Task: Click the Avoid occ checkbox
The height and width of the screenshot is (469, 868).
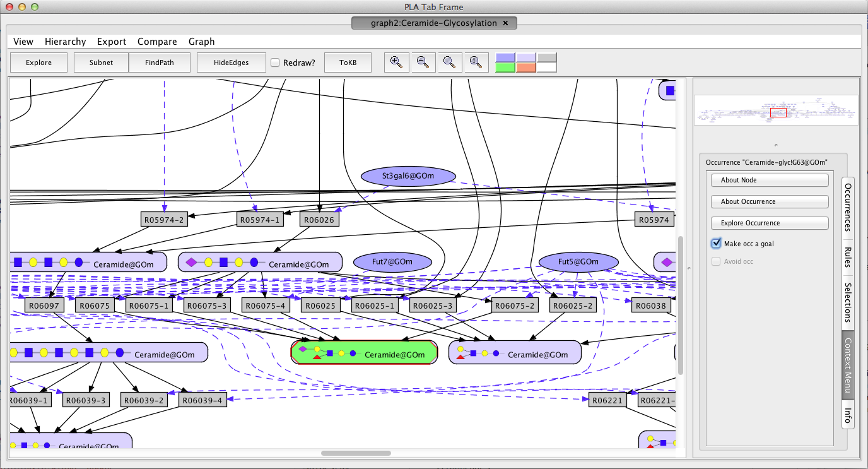Action: 716,261
